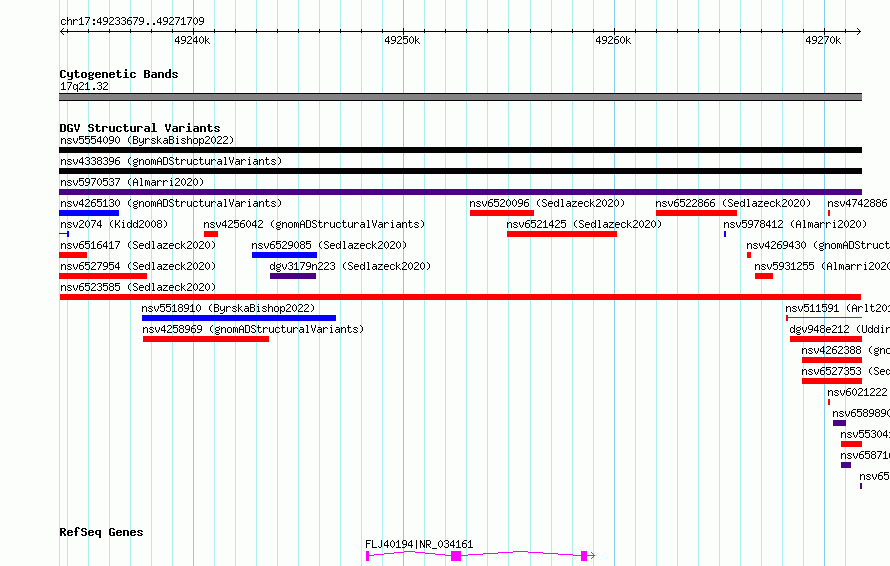The height and width of the screenshot is (566, 890).
Task: Click the Cytogenetic Bands track title
Action: 119,74
